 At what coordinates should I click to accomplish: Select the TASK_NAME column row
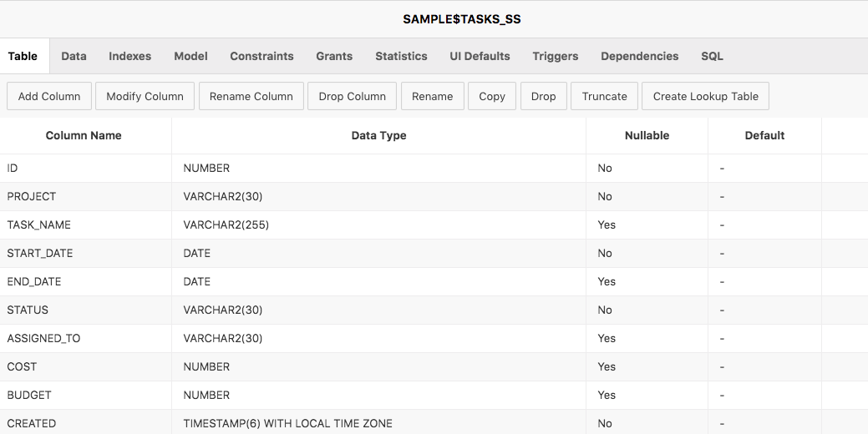click(x=39, y=225)
